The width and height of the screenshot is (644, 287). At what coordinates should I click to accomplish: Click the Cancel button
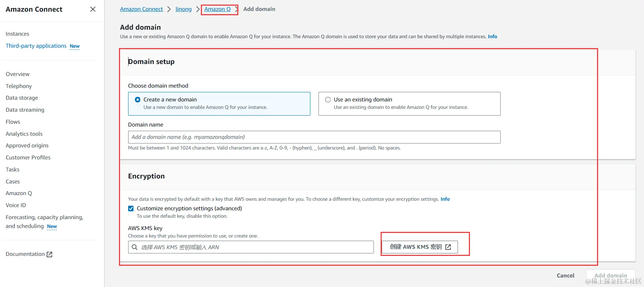(x=566, y=275)
